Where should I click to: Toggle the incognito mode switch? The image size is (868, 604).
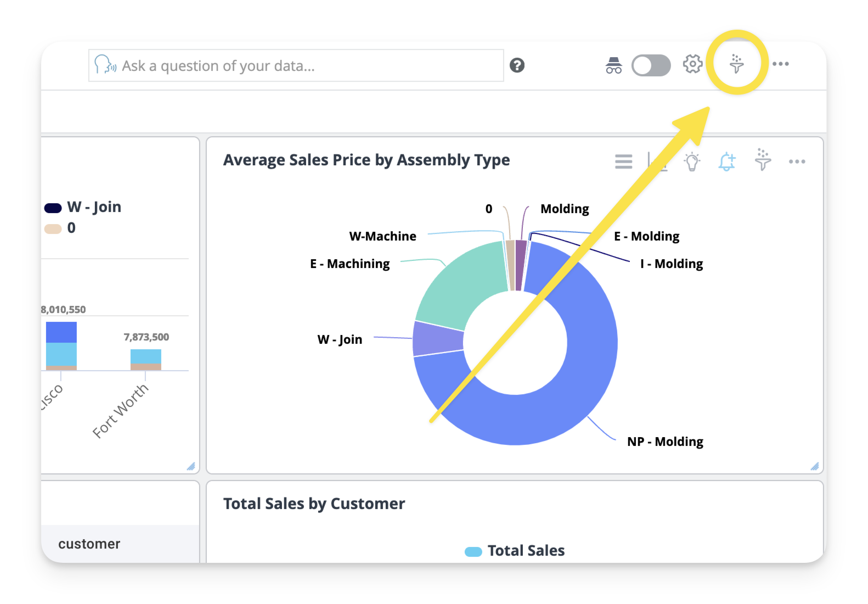coord(651,65)
